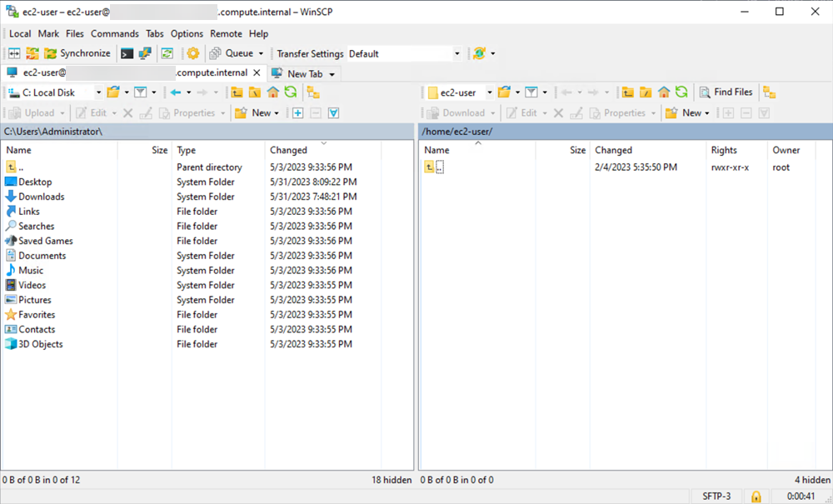The height and width of the screenshot is (504, 833).
Task: Go back in local directory history
Action: pyautogui.click(x=176, y=92)
